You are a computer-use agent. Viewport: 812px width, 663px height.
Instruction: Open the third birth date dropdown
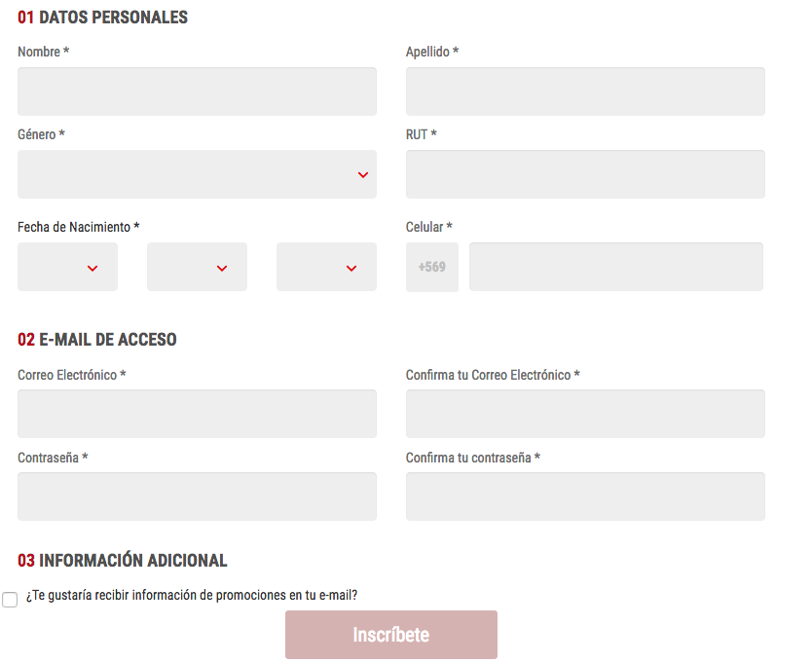(x=326, y=267)
